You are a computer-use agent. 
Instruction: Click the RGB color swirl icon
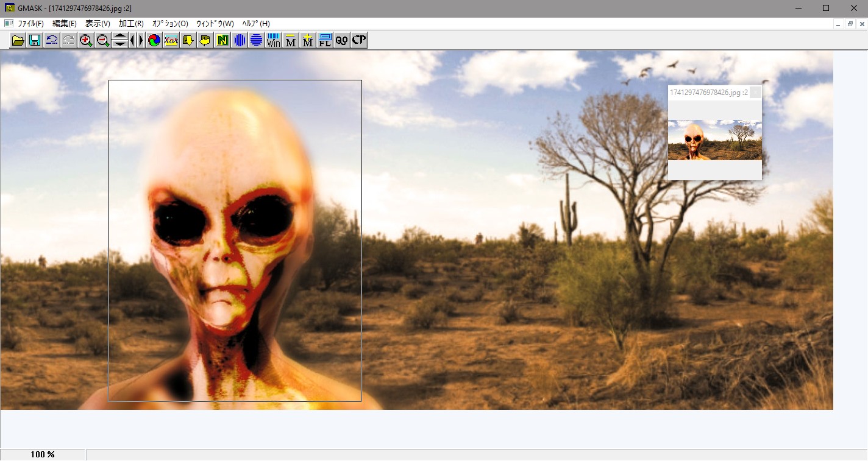point(154,40)
